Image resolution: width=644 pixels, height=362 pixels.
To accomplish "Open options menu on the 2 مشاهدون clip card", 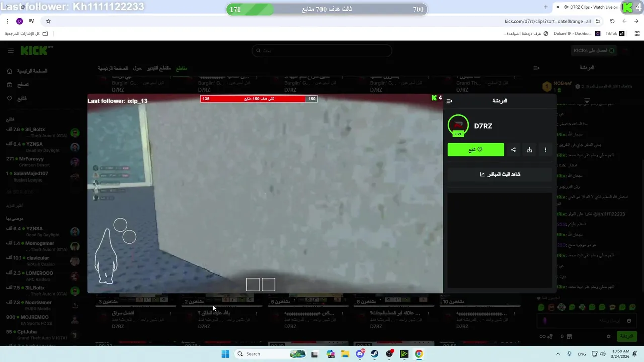I will click(x=256, y=314).
